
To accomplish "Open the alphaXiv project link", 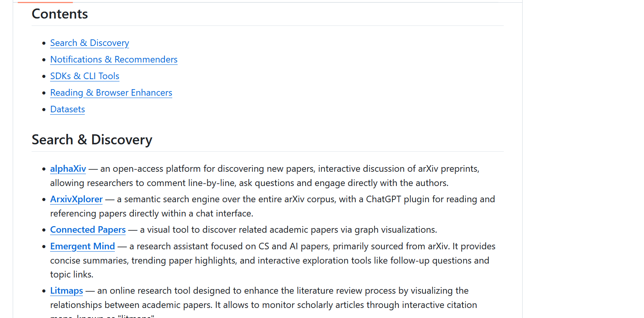I will tap(68, 169).
